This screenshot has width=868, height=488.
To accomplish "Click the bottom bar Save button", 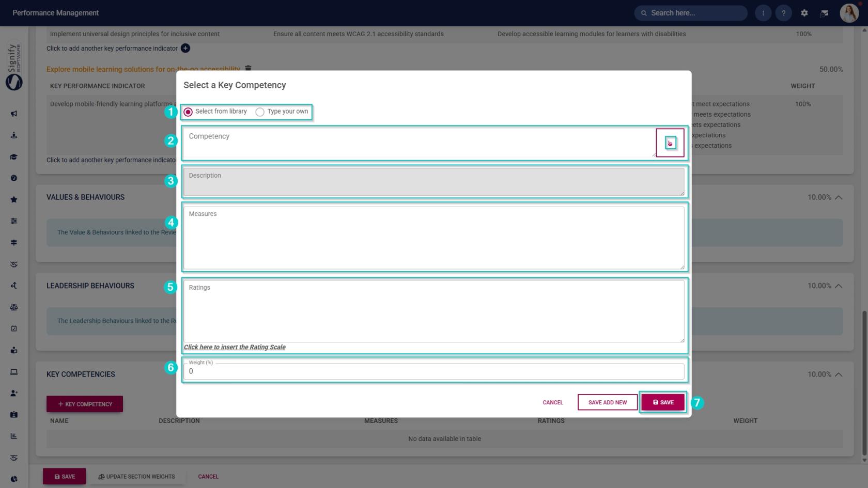I will tap(65, 477).
